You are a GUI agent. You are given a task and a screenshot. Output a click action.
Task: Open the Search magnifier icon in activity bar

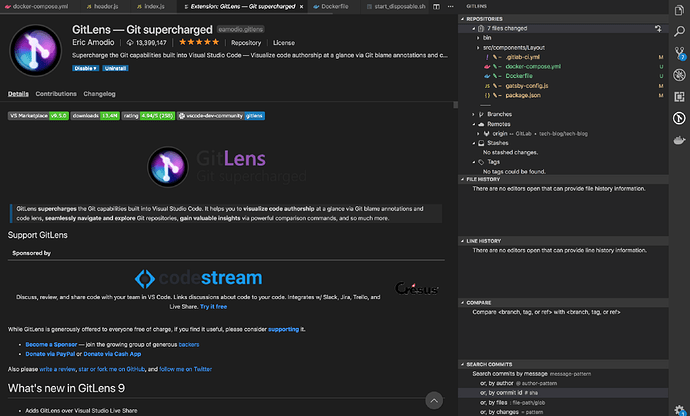(679, 31)
